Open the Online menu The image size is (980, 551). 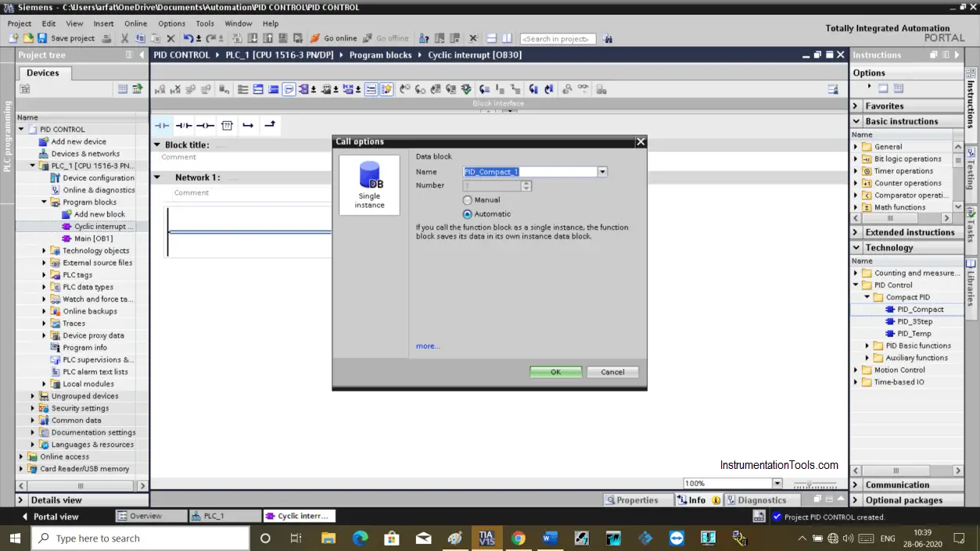(x=135, y=23)
